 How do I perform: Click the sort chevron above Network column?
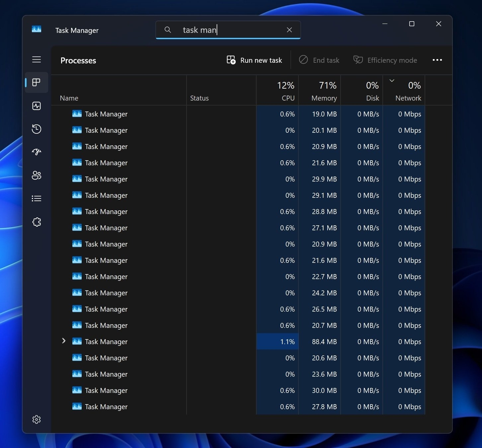click(x=392, y=80)
